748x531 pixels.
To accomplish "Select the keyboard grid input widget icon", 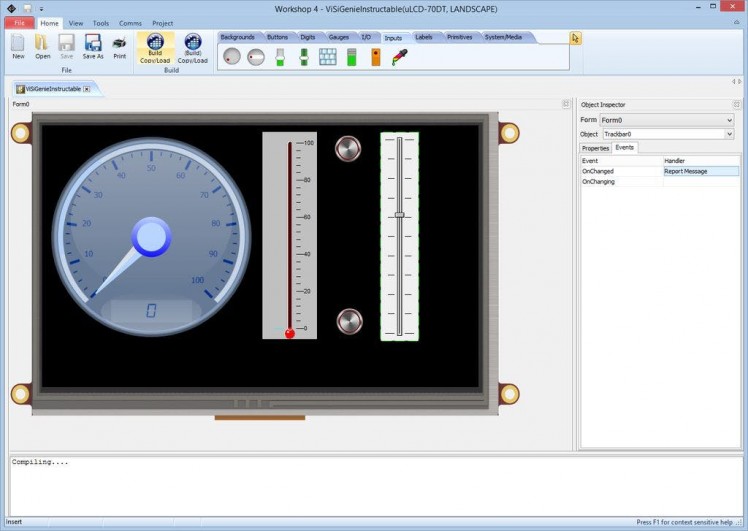I will point(327,57).
